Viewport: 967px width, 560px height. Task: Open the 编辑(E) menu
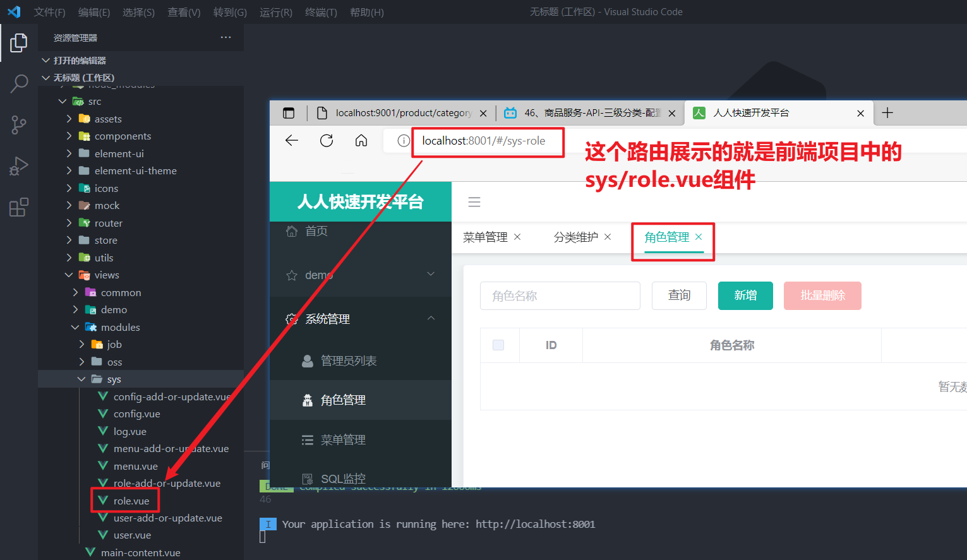(94, 13)
